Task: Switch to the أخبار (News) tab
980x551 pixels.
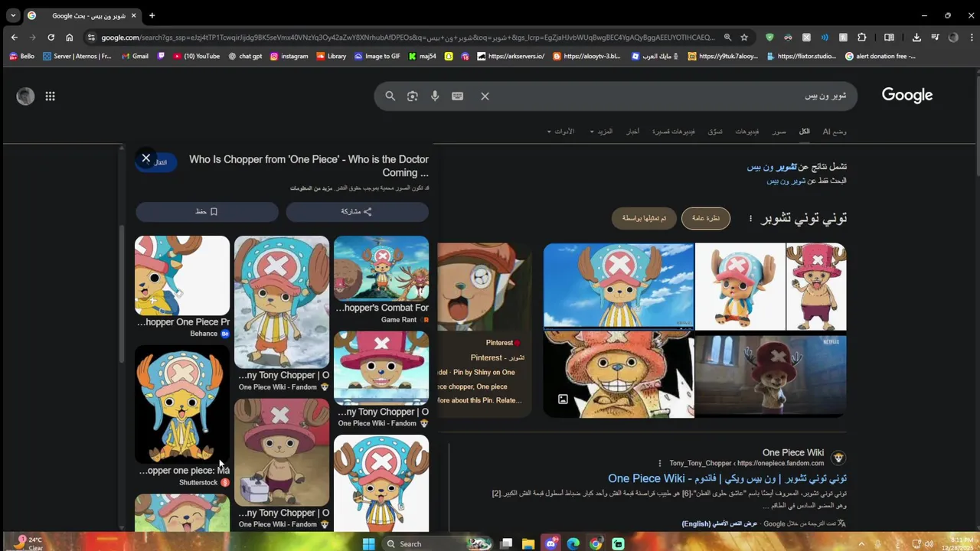Action: [x=632, y=132]
